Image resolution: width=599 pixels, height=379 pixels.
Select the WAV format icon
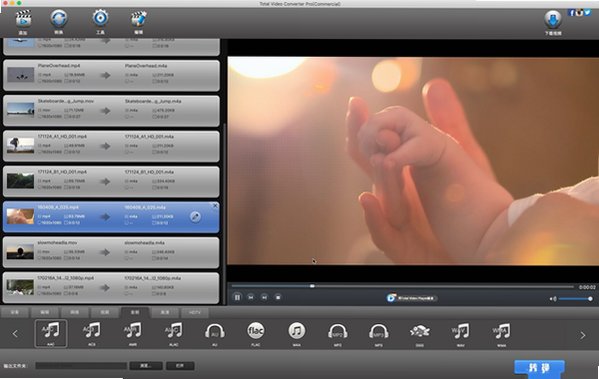(x=461, y=331)
